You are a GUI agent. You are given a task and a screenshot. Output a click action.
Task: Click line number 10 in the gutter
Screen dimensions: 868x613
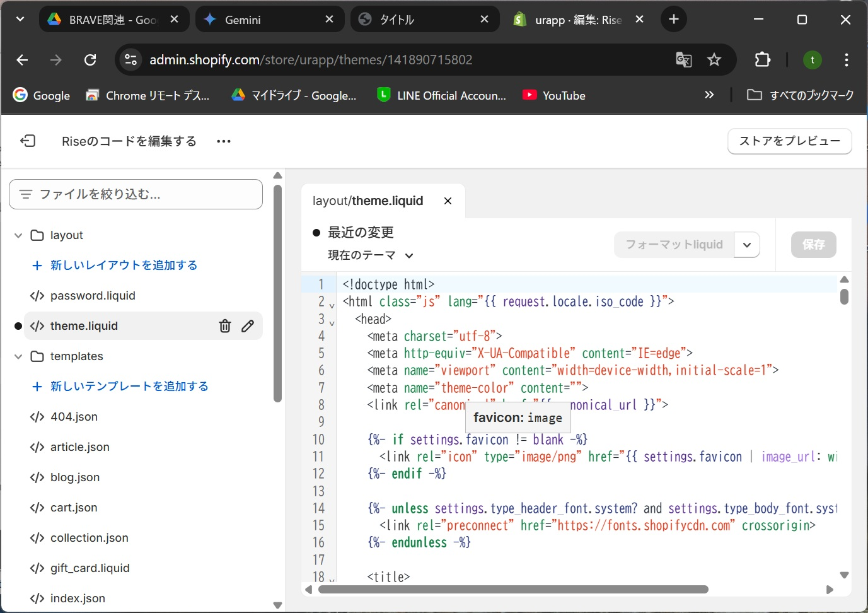tap(319, 440)
